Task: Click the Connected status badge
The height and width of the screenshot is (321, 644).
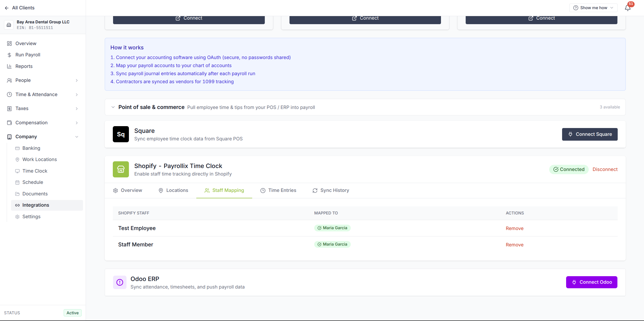Action: 569,169
